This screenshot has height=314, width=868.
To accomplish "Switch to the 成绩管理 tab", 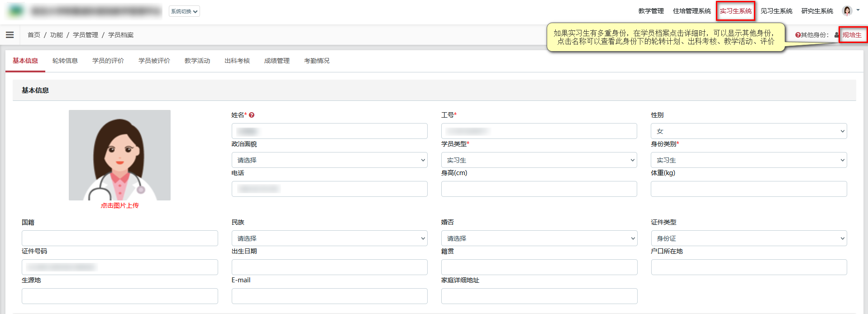I will [x=277, y=61].
